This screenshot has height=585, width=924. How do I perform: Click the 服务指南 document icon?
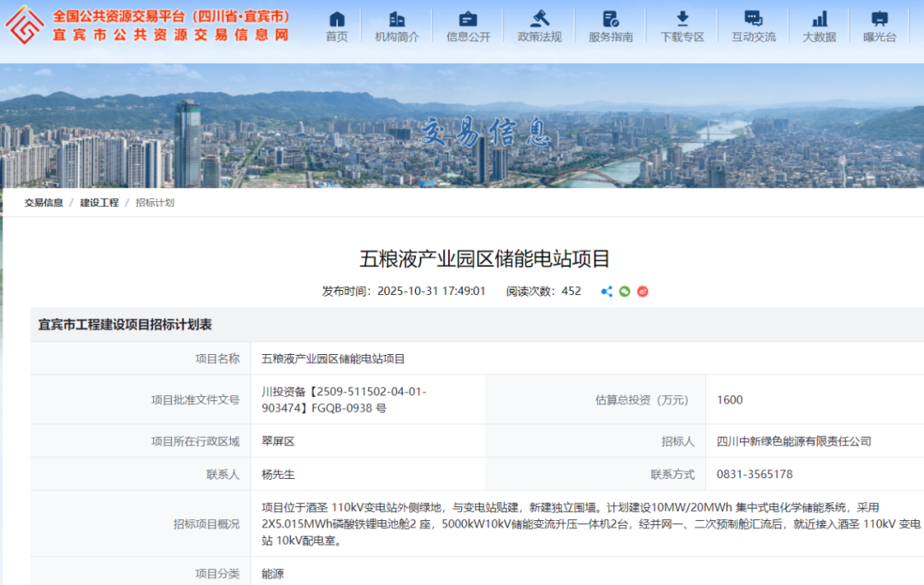pyautogui.click(x=610, y=19)
